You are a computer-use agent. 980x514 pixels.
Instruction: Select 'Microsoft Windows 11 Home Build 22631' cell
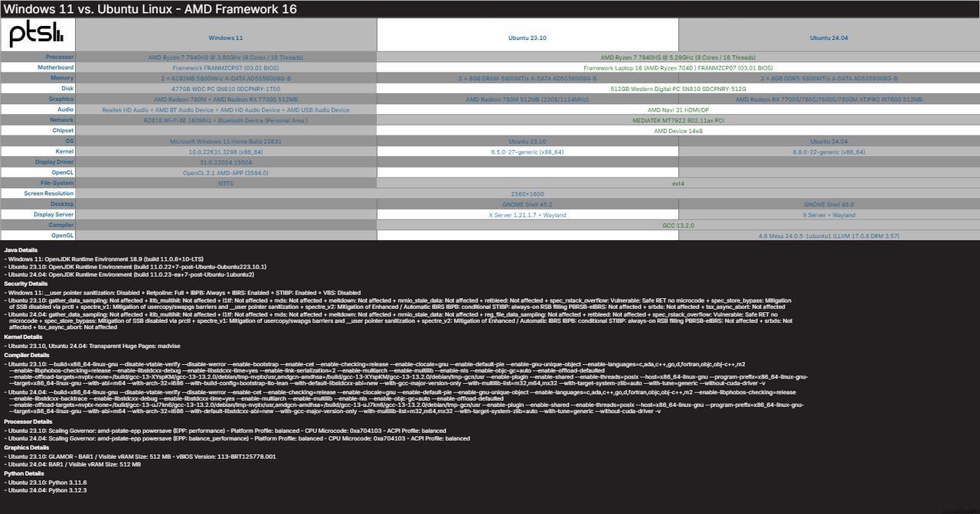point(226,142)
